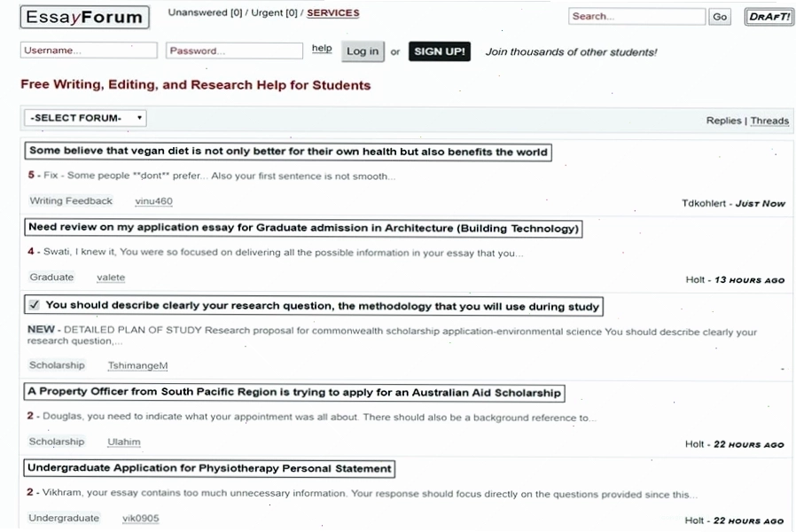Screen dimensions: 796x532
Task: Click the preview 'Fix - Some people **dont** prefer'
Action: click(219, 176)
